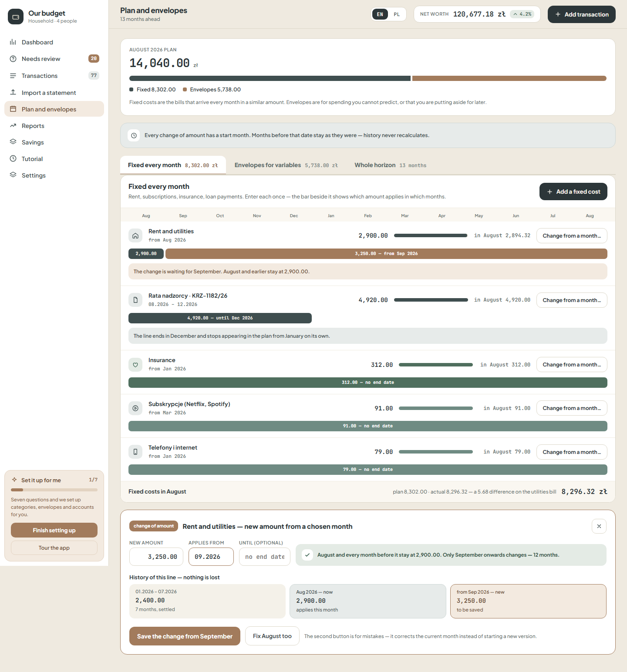
Task: Click the Savings layers icon
Action: [x=13, y=142]
